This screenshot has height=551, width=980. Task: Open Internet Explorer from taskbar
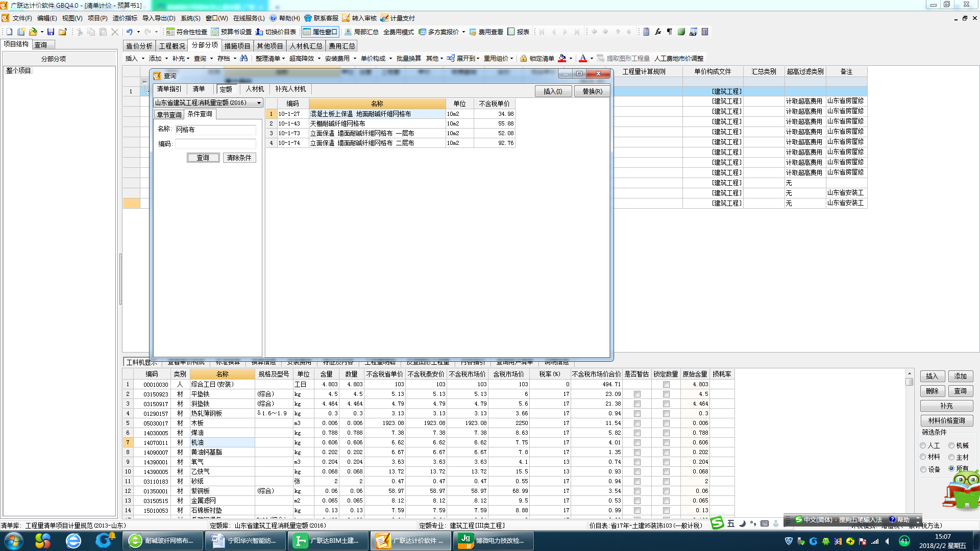(73, 541)
